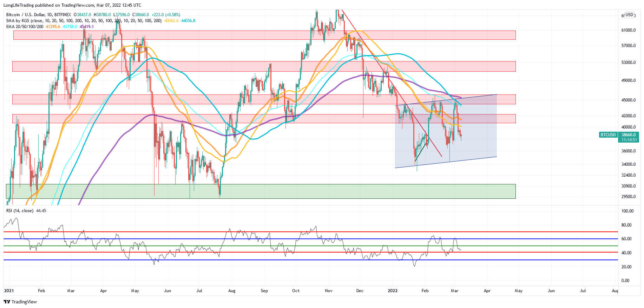
Task: Click the RSI axis label 0.00
Action: (625, 281)
